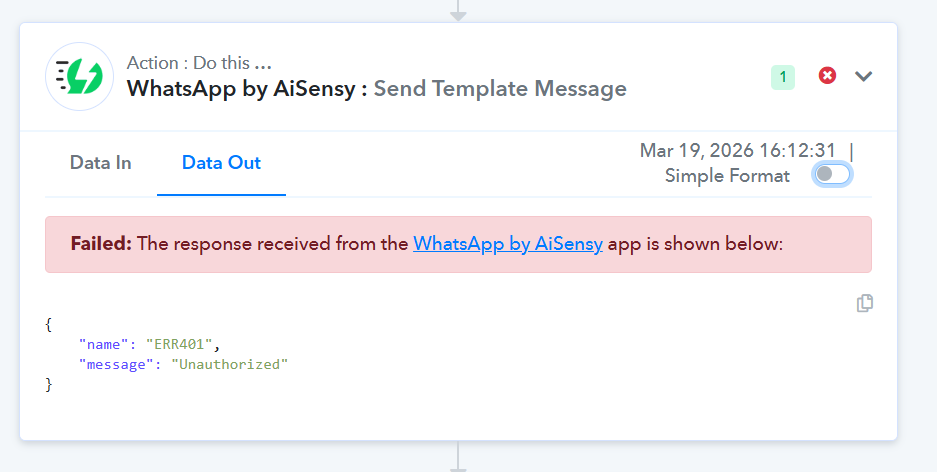
Task: Open the WhatsApp by AiSensy link
Action: (507, 244)
